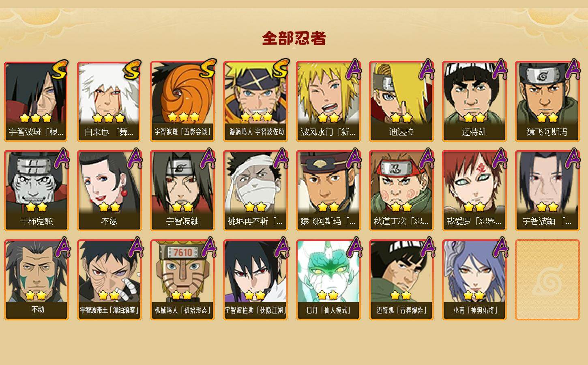Select the 桃地再不斩 ninja card
588x365 pixels.
click(255, 191)
